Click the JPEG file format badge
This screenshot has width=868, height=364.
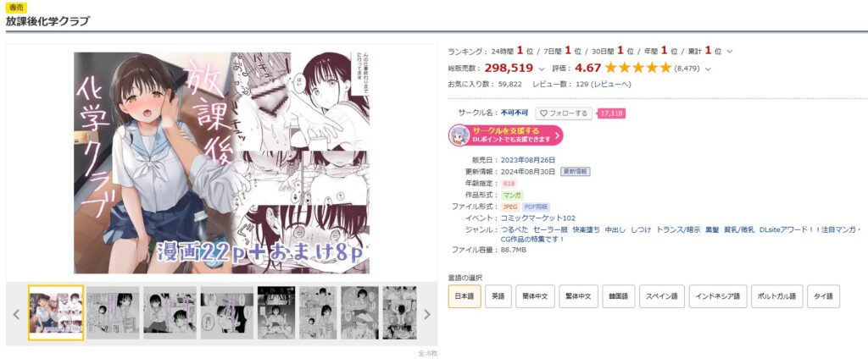(x=509, y=207)
